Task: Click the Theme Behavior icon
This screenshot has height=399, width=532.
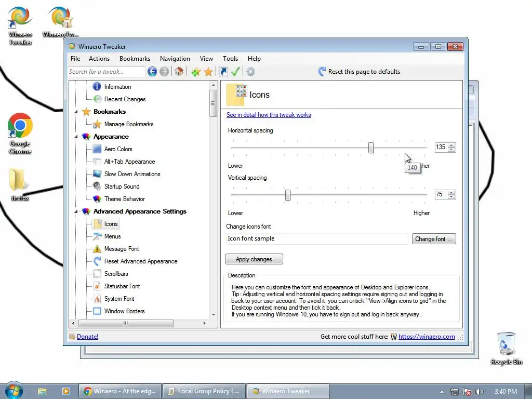Action: (97, 199)
